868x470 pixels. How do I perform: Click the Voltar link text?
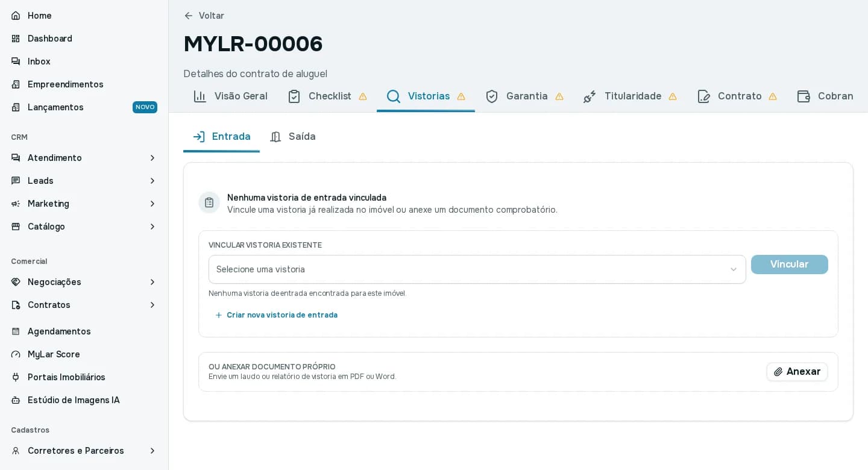[212, 16]
